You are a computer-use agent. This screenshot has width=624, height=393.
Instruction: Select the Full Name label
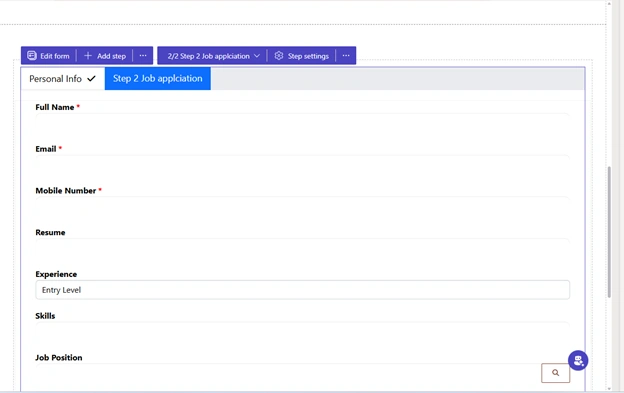(x=55, y=107)
